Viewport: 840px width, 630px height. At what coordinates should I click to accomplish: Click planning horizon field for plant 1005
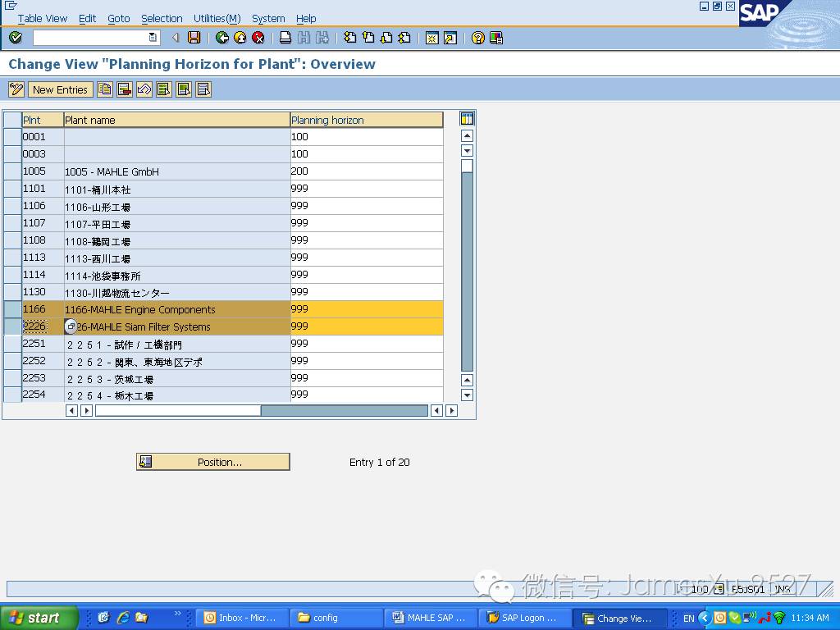(x=367, y=171)
